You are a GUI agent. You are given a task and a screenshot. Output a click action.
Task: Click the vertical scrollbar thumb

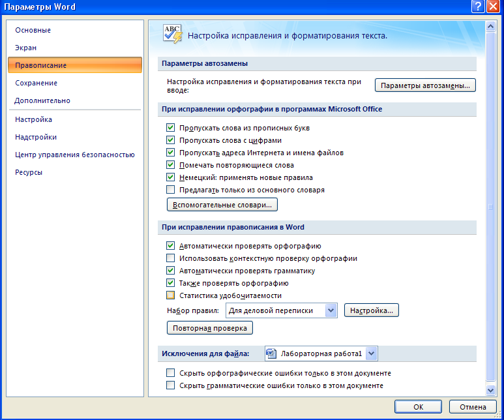[x=490, y=207]
